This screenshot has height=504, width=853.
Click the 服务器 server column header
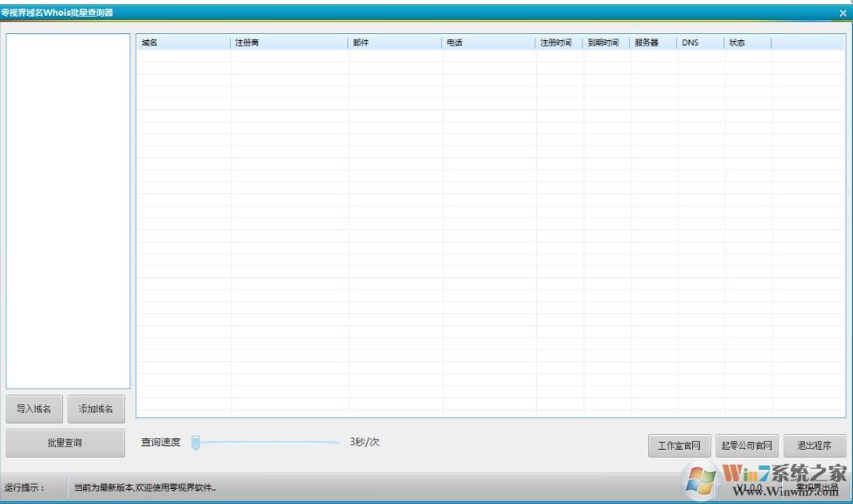(651, 41)
